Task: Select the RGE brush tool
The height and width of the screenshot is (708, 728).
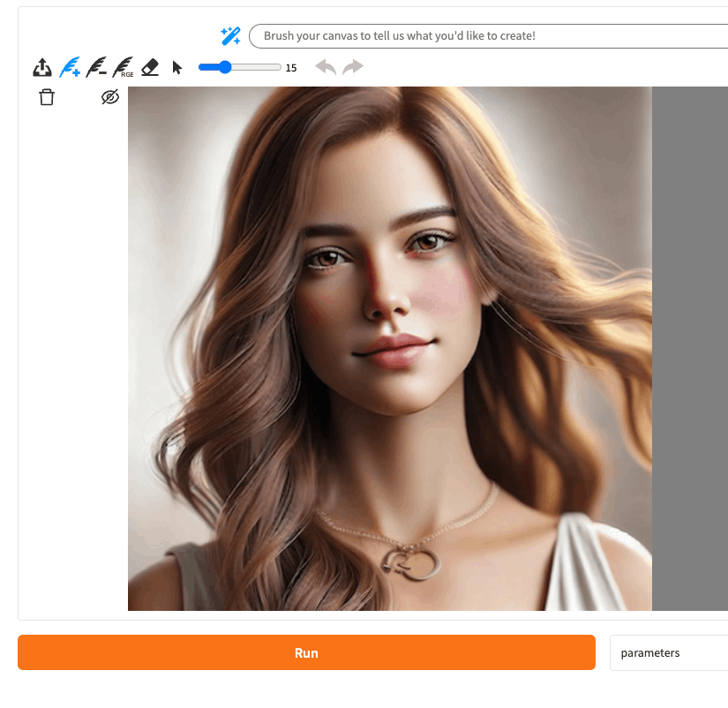Action: (x=124, y=67)
